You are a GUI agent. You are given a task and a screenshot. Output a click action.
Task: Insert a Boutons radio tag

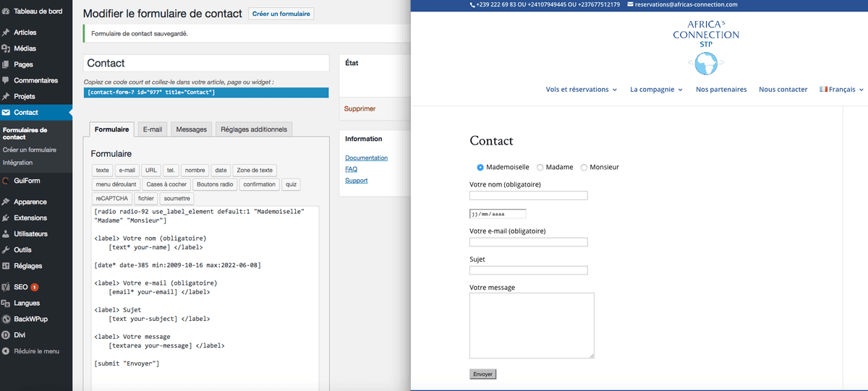coord(216,184)
